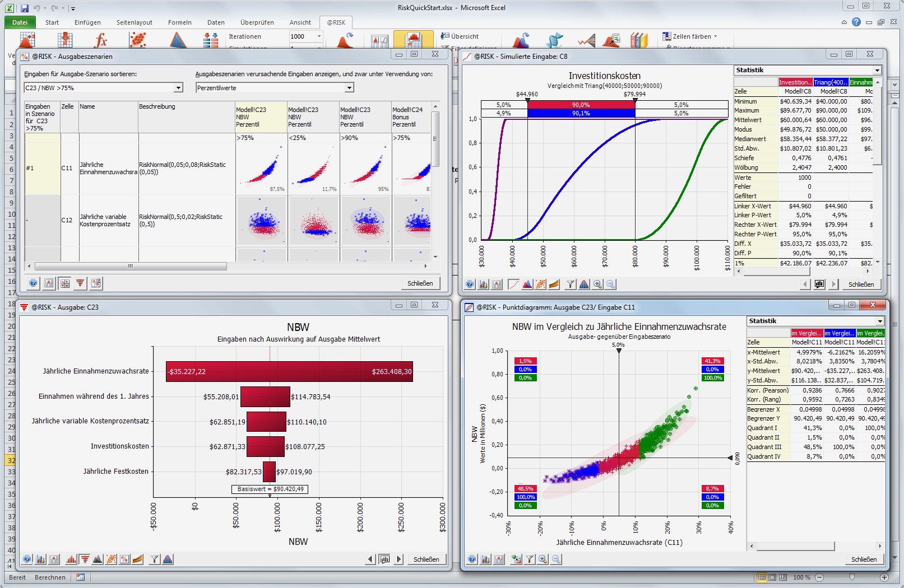Image resolution: width=904 pixels, height=588 pixels.
Task: Click zoom out icon in Punktdiagramm window
Action: click(x=556, y=559)
